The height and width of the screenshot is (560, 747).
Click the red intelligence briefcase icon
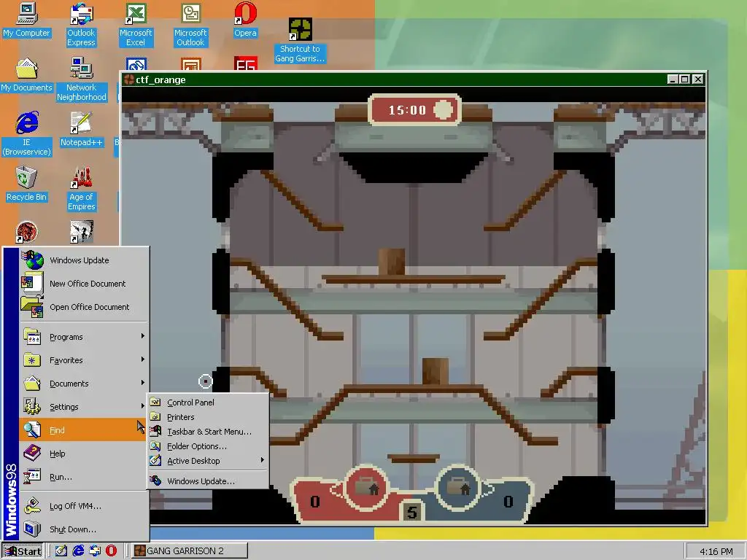[x=366, y=488]
